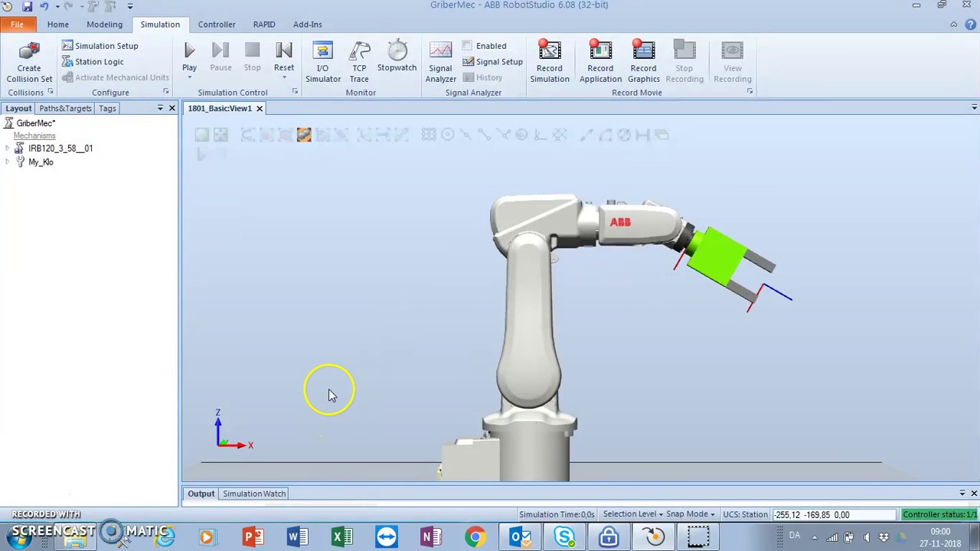This screenshot has height=551, width=980.
Task: Switch to Controller ribbon tab
Action: 217,24
